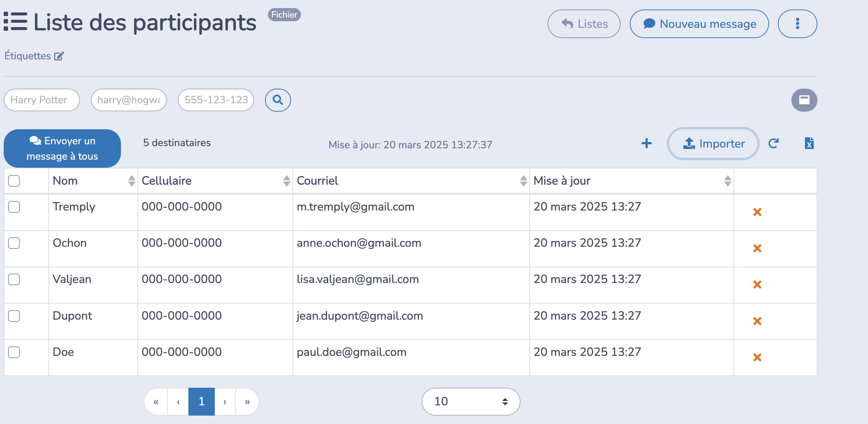The image size is (868, 424).
Task: Jump to last page with » button
Action: (247, 402)
